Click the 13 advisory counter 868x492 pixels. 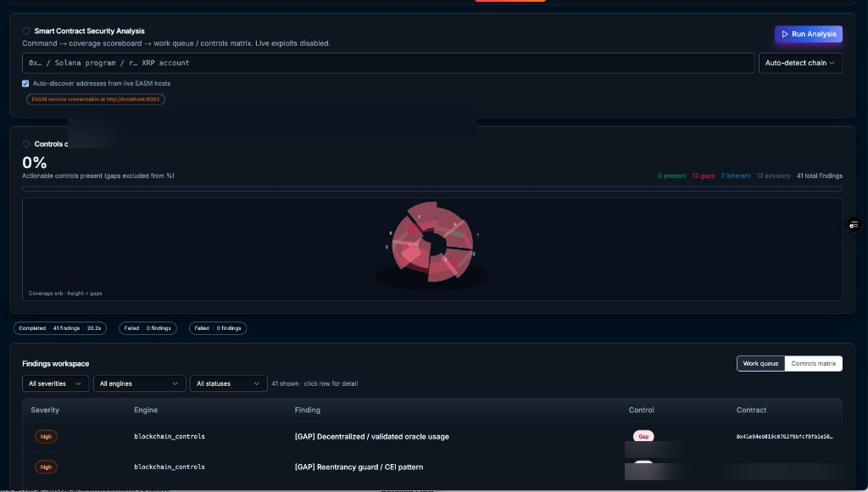click(x=773, y=176)
